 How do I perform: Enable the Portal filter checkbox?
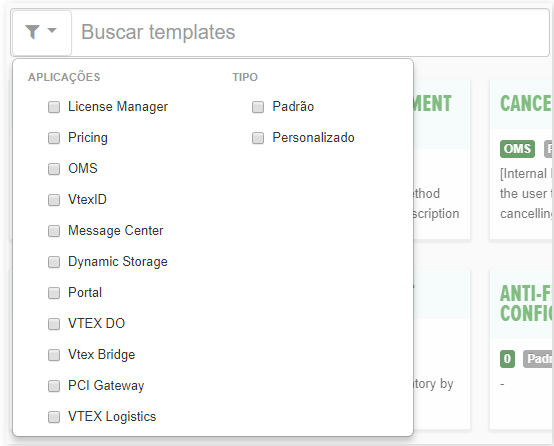click(54, 293)
